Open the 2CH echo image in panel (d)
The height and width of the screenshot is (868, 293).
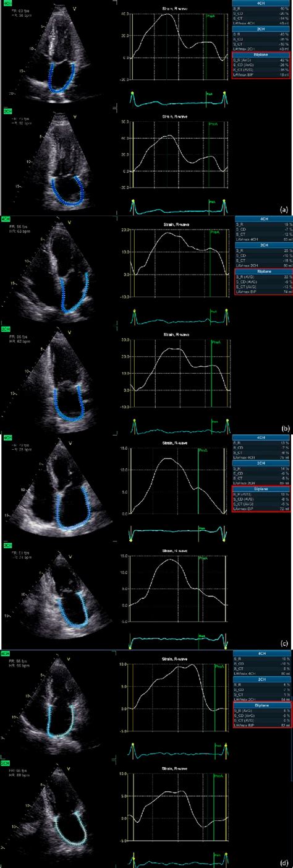pyautogui.click(x=59, y=810)
